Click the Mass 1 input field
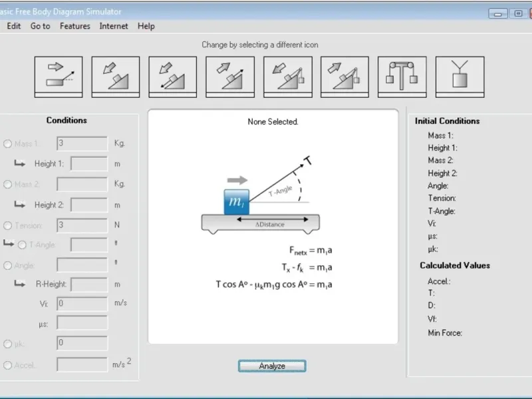Image resolution: width=532 pixels, height=399 pixels. 82,144
